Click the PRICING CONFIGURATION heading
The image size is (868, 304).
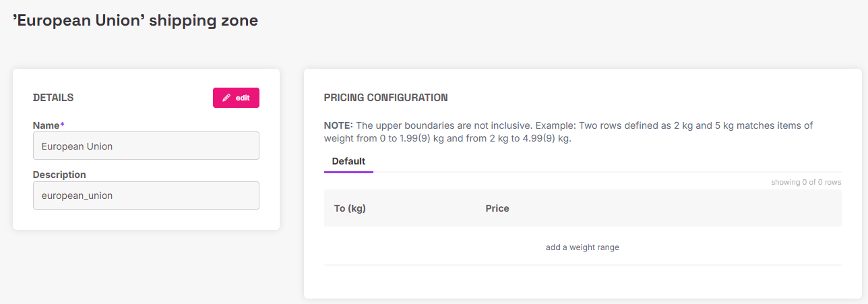(385, 98)
